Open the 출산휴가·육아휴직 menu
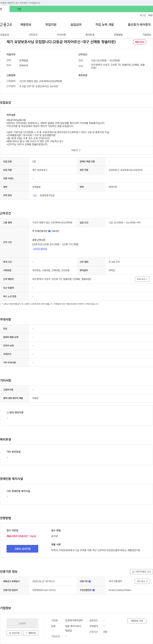 point(139,24)
